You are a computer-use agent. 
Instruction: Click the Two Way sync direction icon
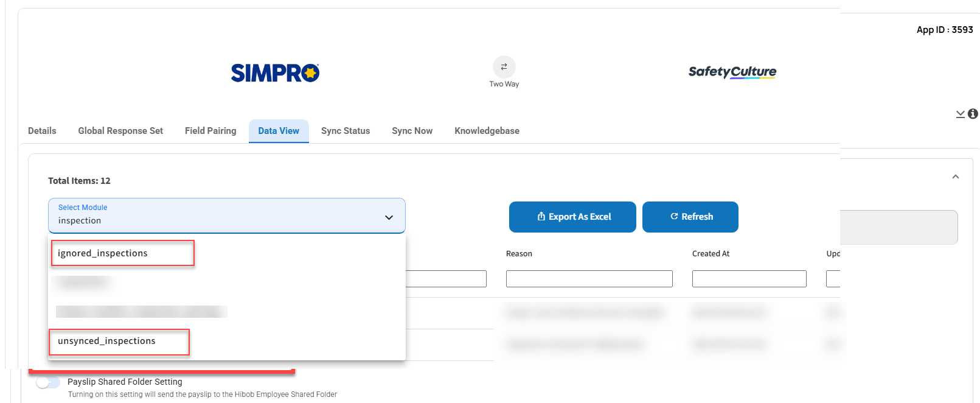pyautogui.click(x=504, y=67)
